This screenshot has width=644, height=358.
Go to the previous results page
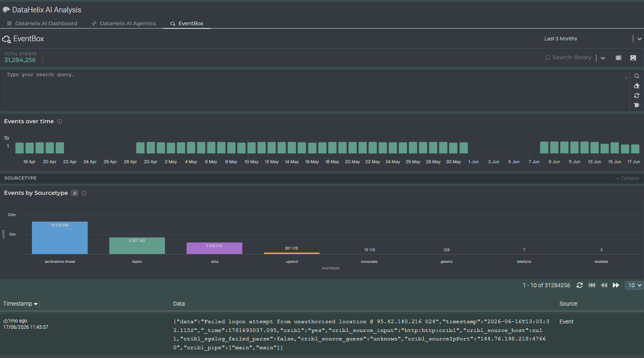click(604, 285)
